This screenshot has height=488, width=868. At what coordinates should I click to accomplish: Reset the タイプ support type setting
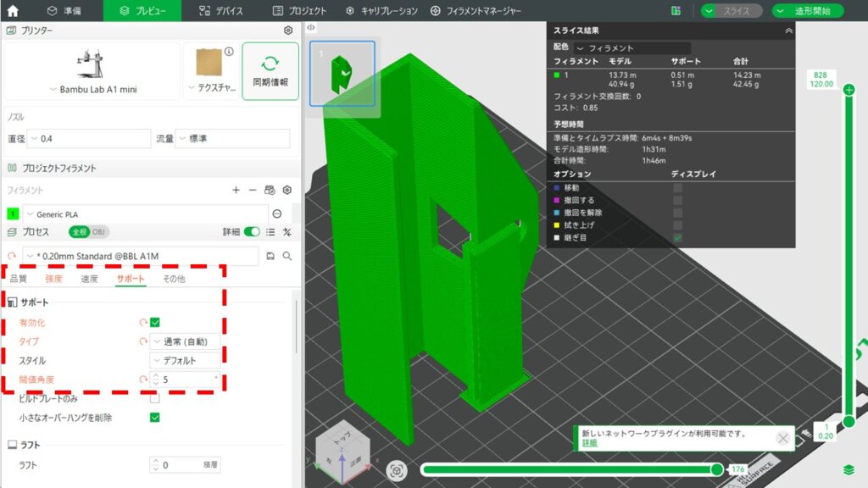tap(142, 341)
